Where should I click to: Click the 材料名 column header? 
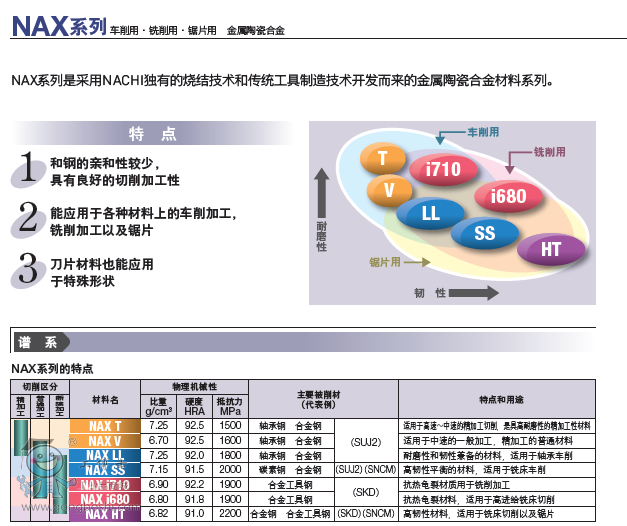[x=105, y=400]
